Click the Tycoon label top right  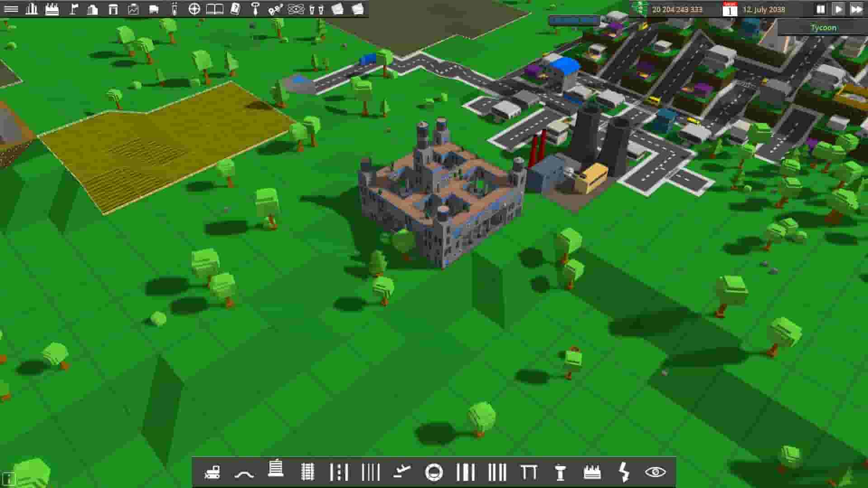tap(824, 28)
